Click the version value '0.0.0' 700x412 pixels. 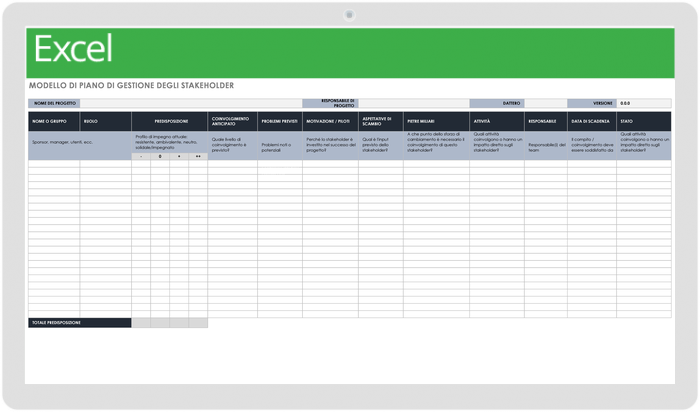[644, 103]
